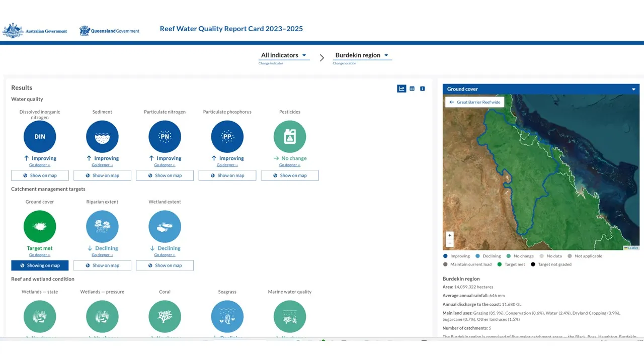Click Go deeper under Riparian extent
The image size is (644, 362).
tap(102, 255)
